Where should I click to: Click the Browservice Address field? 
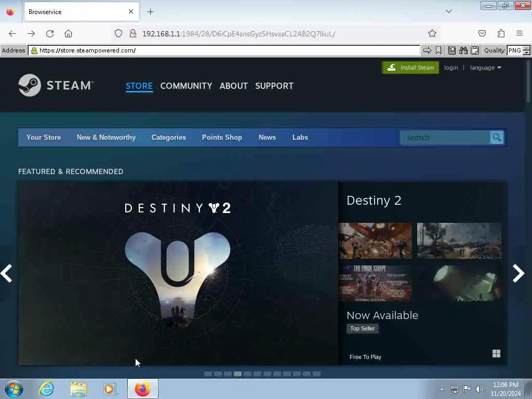(x=224, y=50)
